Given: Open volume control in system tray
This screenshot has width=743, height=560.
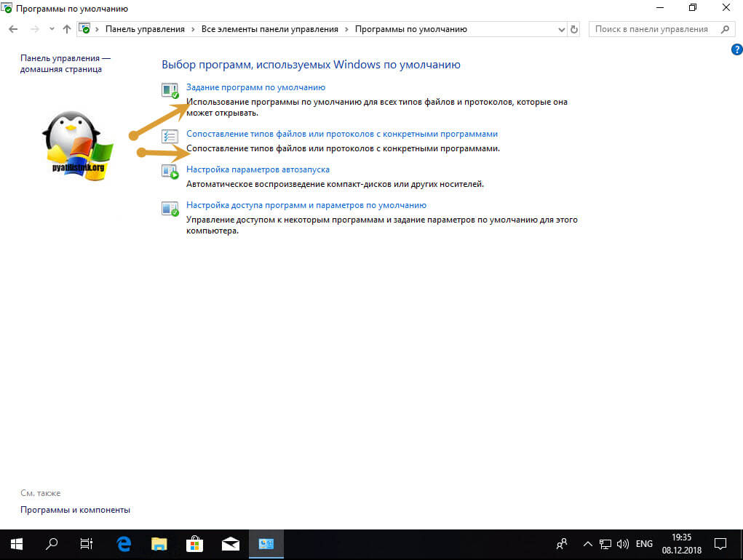Looking at the screenshot, I should point(623,545).
